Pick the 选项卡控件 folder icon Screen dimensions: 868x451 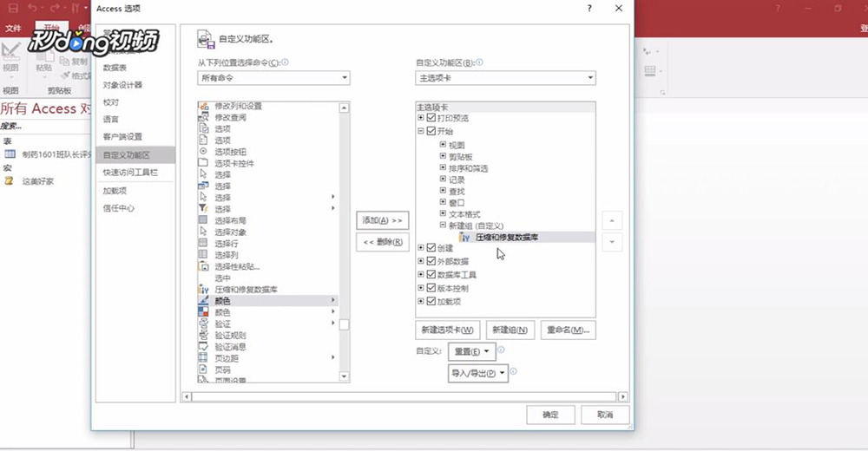(203, 163)
